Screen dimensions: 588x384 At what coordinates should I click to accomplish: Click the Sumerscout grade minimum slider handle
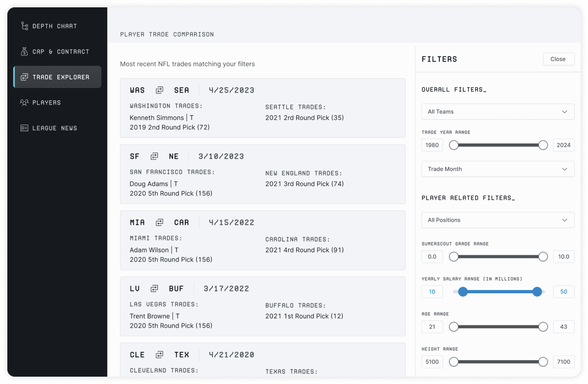pyautogui.click(x=454, y=257)
